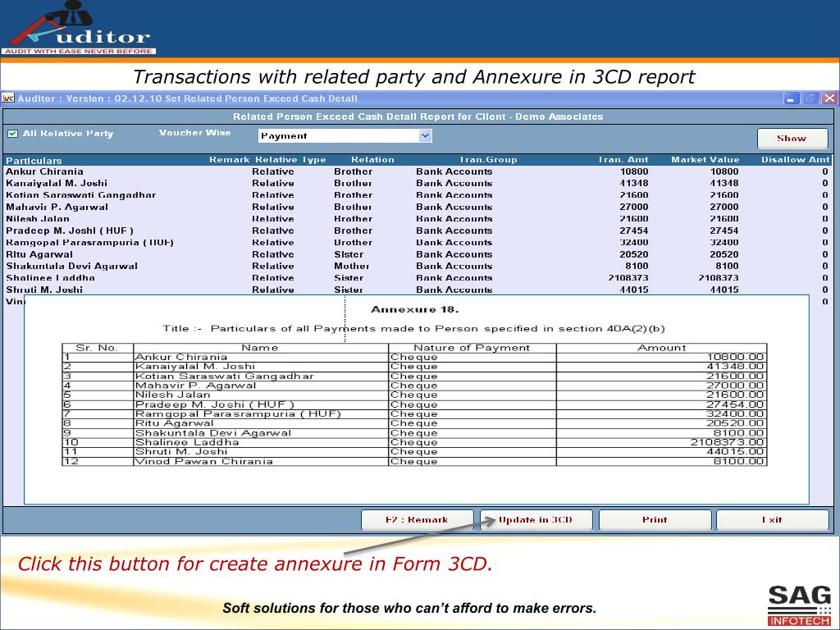The width and height of the screenshot is (840, 630).
Task: Click the Market Value column header
Action: (705, 160)
